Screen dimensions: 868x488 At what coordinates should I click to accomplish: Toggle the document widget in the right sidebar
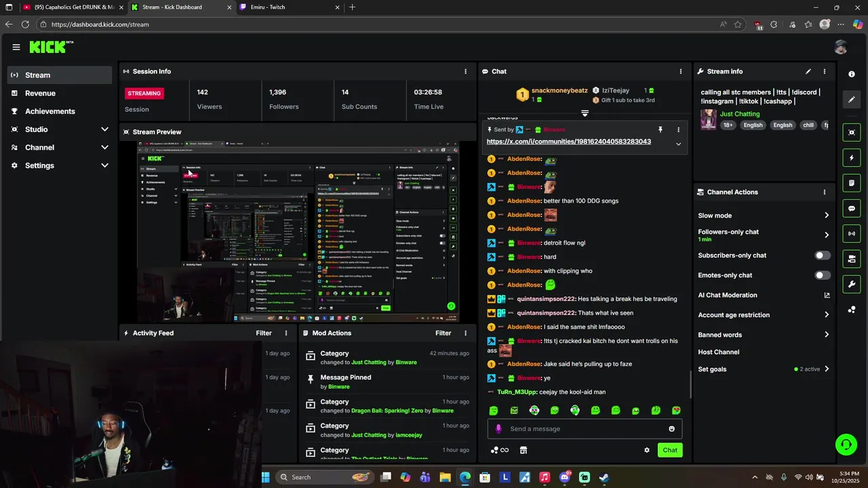click(852, 183)
